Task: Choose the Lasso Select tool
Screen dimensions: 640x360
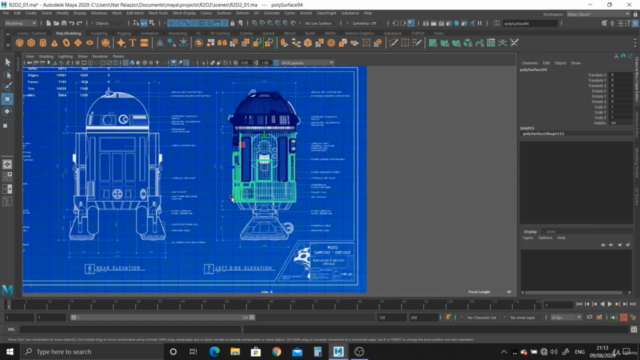Action: click(7, 74)
